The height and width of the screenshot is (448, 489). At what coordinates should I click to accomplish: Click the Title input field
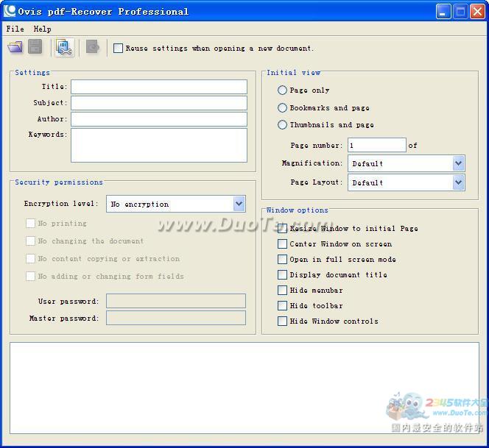click(x=159, y=87)
